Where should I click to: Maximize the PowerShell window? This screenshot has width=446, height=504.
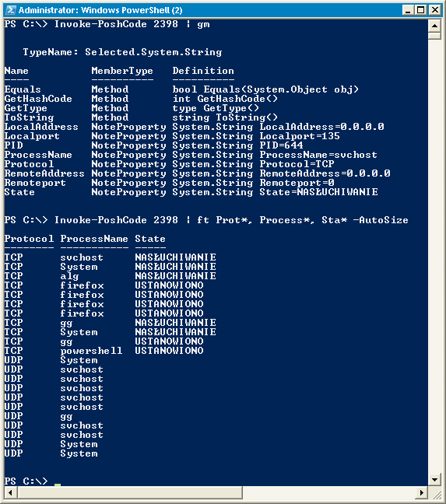click(420, 10)
